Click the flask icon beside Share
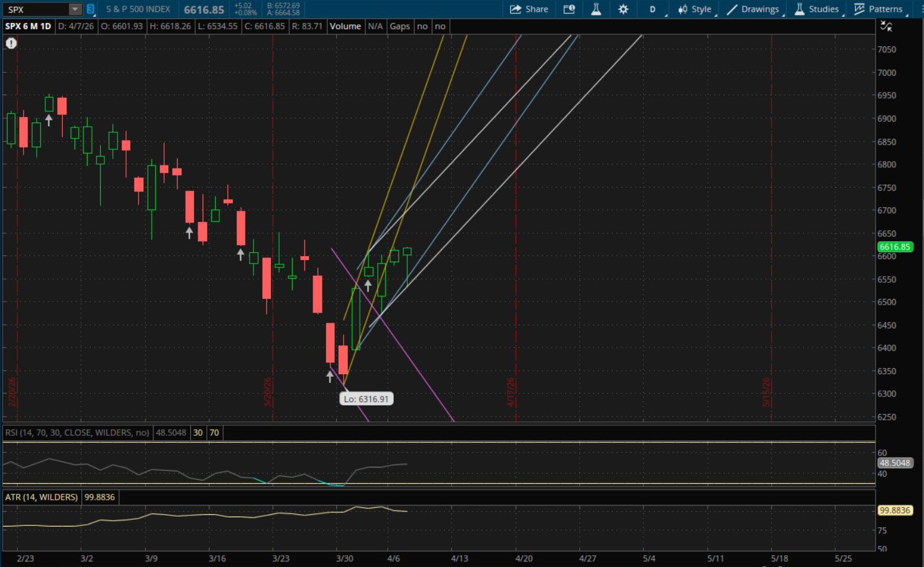This screenshot has height=567, width=924. click(x=596, y=9)
